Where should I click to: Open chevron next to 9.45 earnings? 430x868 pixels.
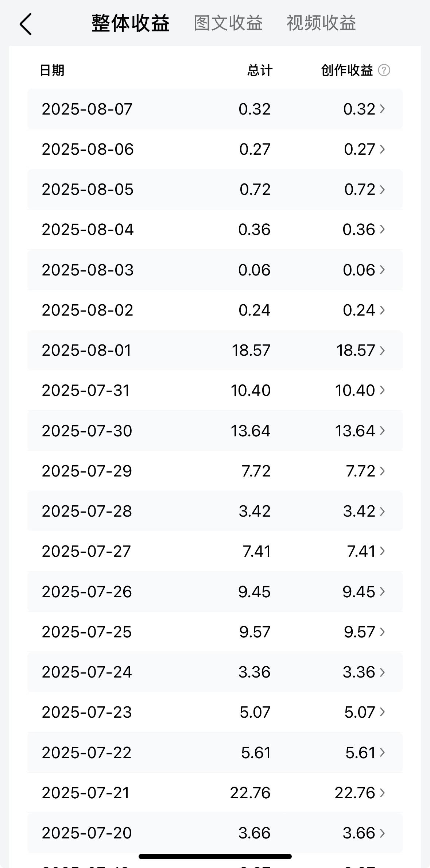[382, 591]
